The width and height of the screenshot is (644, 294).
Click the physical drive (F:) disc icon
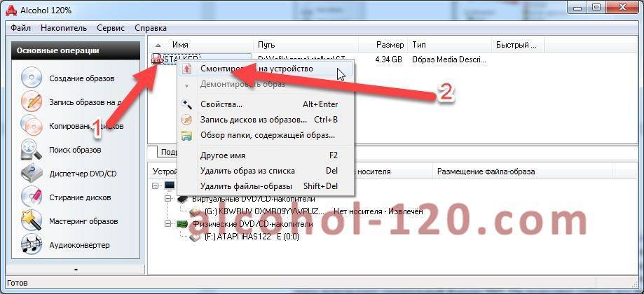(x=196, y=237)
